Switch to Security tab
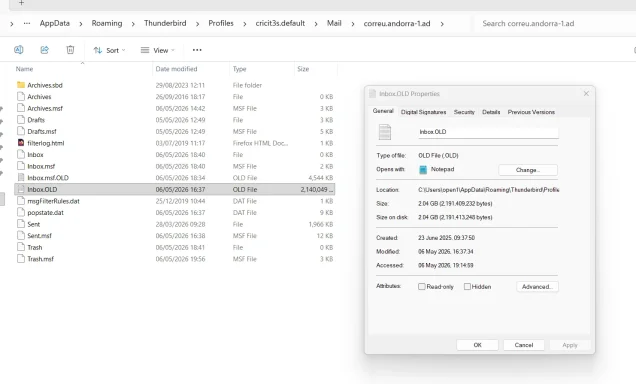 (x=464, y=112)
